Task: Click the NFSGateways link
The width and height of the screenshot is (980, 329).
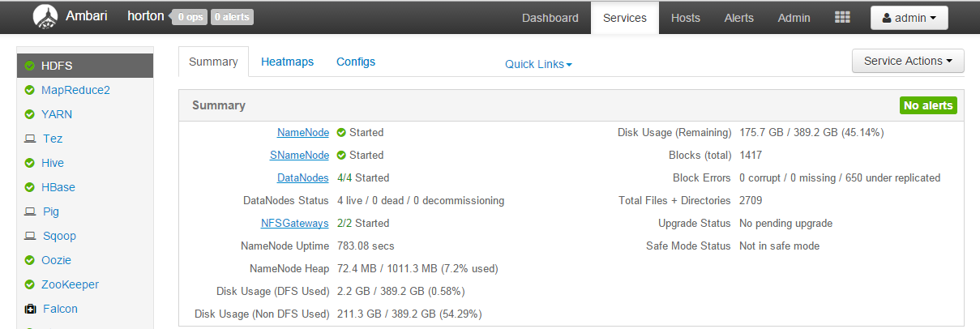Action: (294, 223)
